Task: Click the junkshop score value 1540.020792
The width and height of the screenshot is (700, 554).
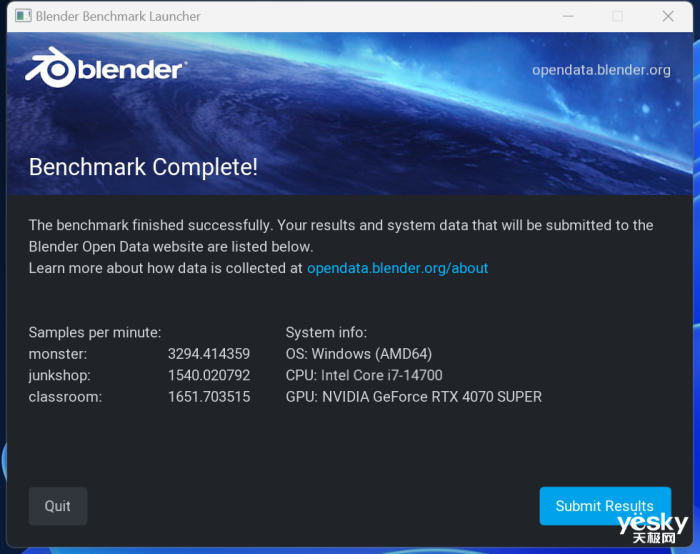Action: [x=208, y=375]
